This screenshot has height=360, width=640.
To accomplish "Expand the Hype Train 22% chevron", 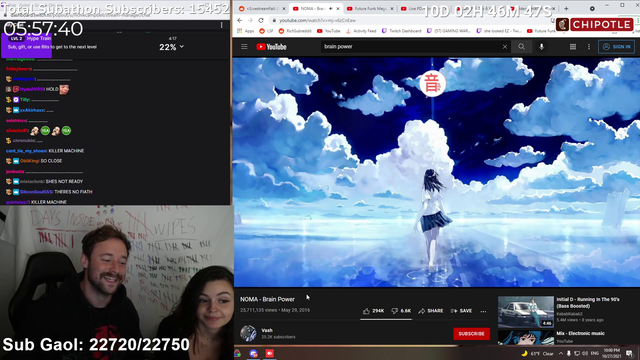I will click(182, 47).
